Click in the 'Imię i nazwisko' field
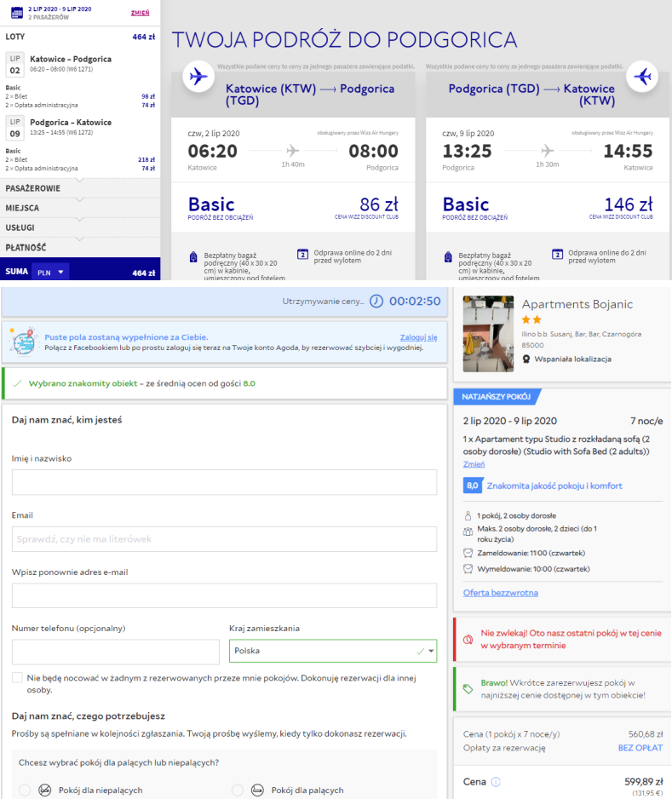The width and height of the screenshot is (672, 799). (224, 482)
